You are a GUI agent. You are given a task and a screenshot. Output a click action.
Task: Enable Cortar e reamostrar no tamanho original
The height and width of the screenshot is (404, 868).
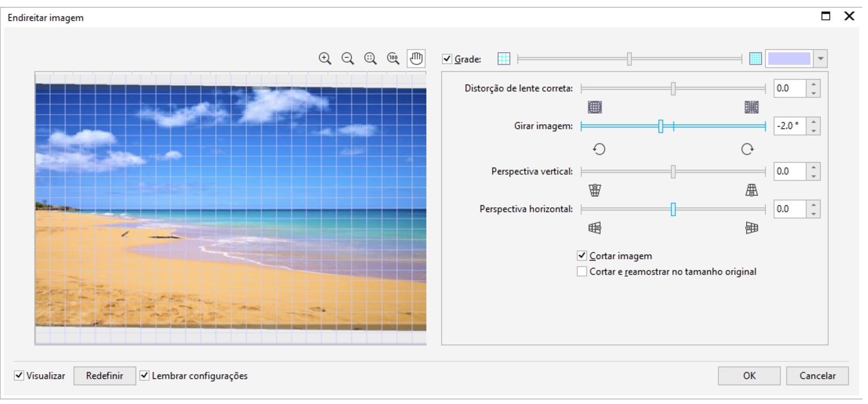tap(582, 272)
